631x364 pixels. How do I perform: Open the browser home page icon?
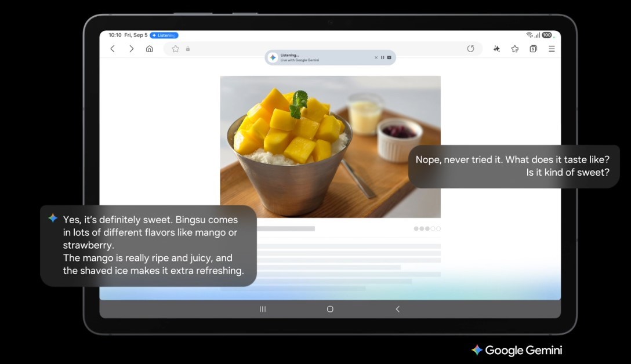150,49
